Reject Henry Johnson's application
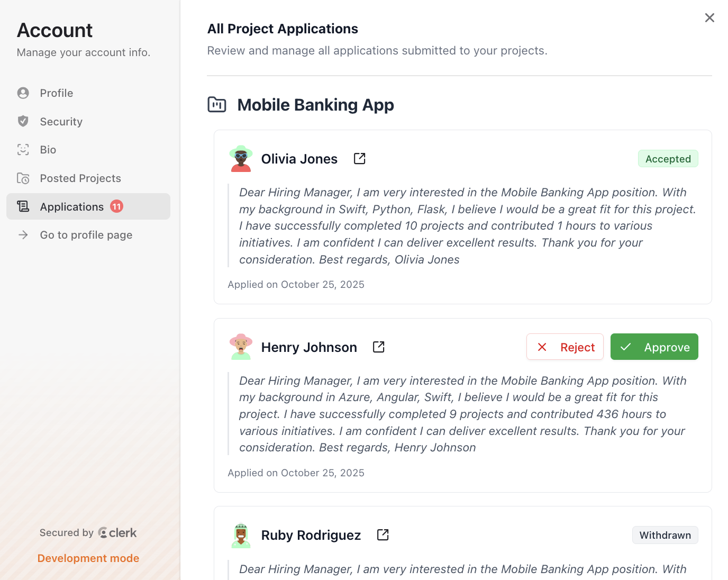 pos(565,347)
